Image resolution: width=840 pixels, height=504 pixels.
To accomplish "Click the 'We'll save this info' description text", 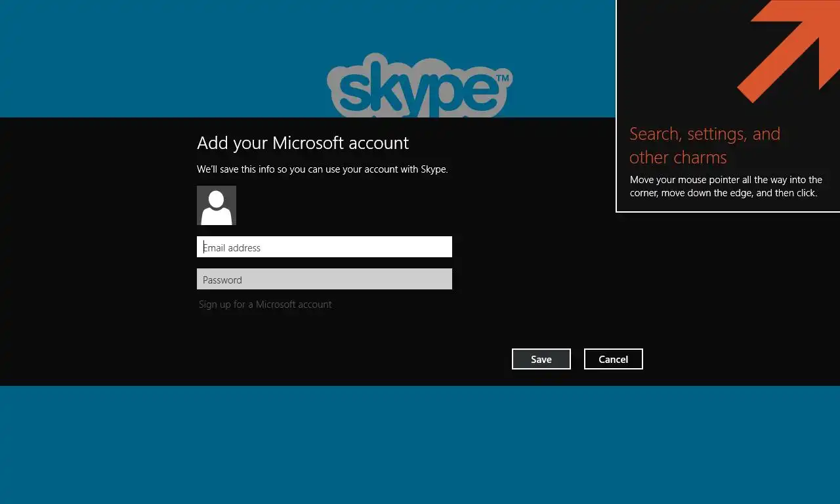I will 322,169.
